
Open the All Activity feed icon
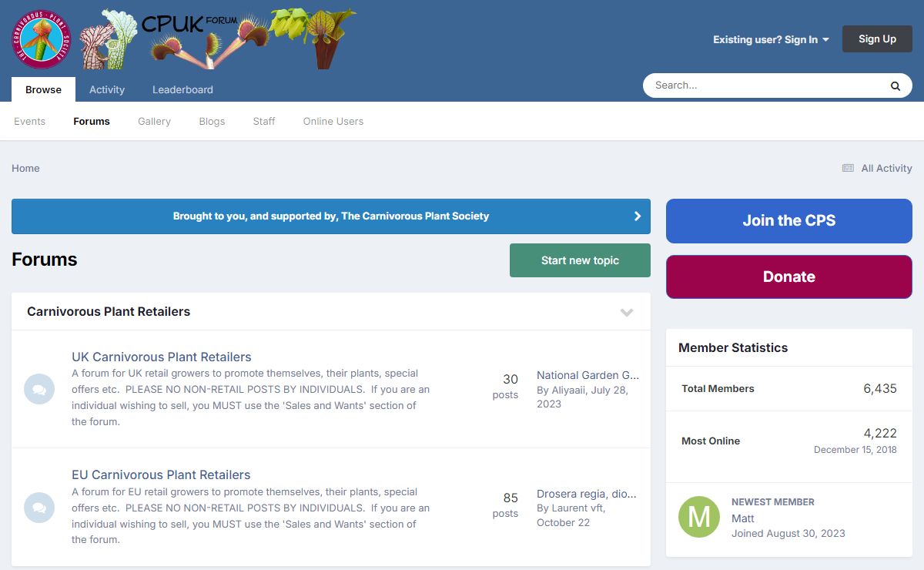coord(848,168)
